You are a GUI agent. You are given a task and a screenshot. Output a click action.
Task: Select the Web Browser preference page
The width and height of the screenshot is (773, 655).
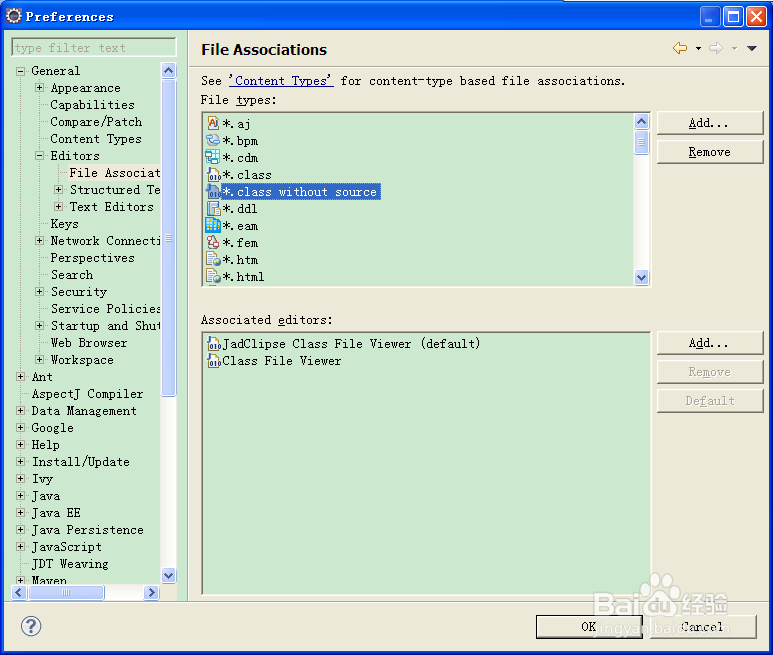pos(89,343)
